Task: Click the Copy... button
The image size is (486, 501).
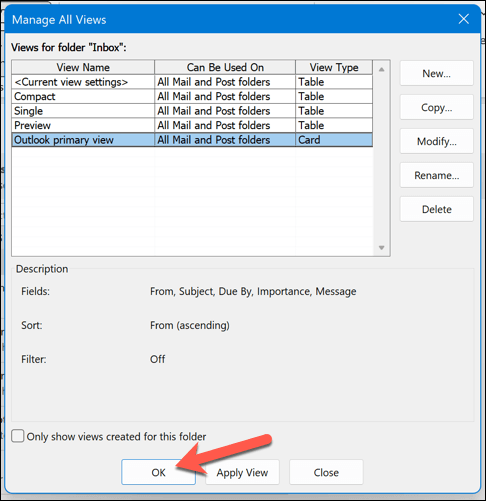Action: pos(436,107)
